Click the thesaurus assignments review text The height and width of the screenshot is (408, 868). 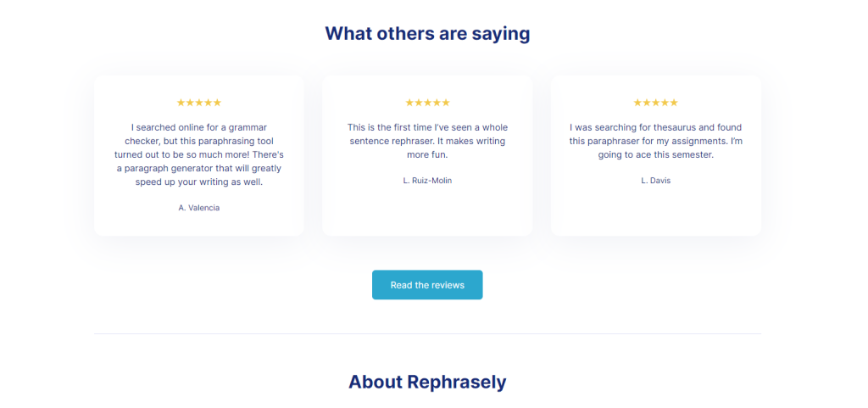(x=656, y=141)
